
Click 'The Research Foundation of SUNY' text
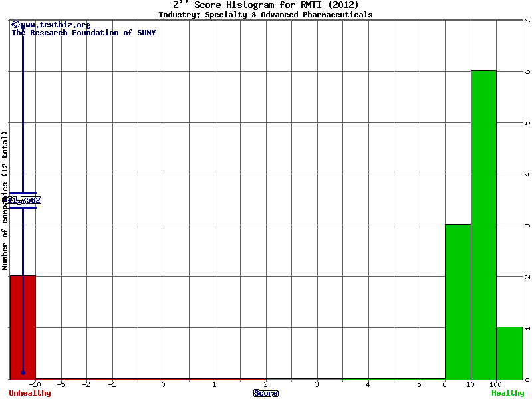(x=84, y=33)
